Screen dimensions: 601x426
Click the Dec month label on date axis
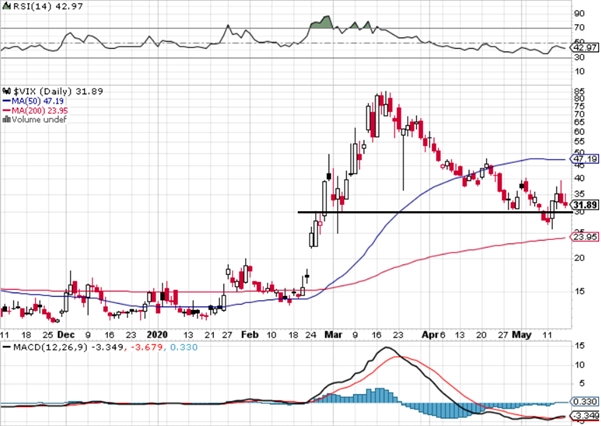[66, 335]
